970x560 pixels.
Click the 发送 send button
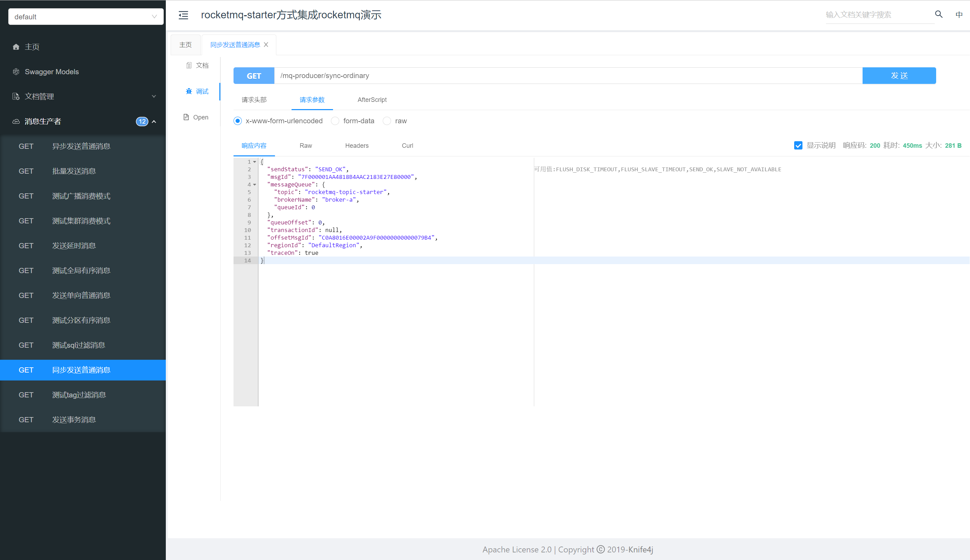click(x=899, y=76)
